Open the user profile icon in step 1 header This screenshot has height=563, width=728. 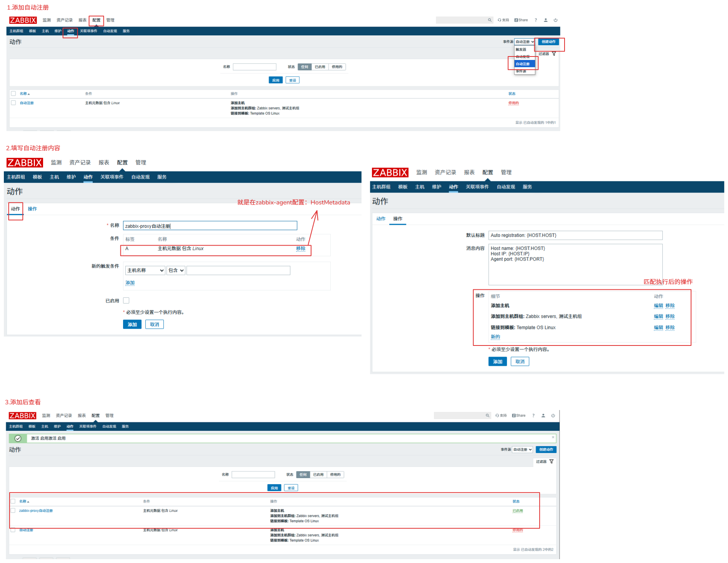(546, 20)
